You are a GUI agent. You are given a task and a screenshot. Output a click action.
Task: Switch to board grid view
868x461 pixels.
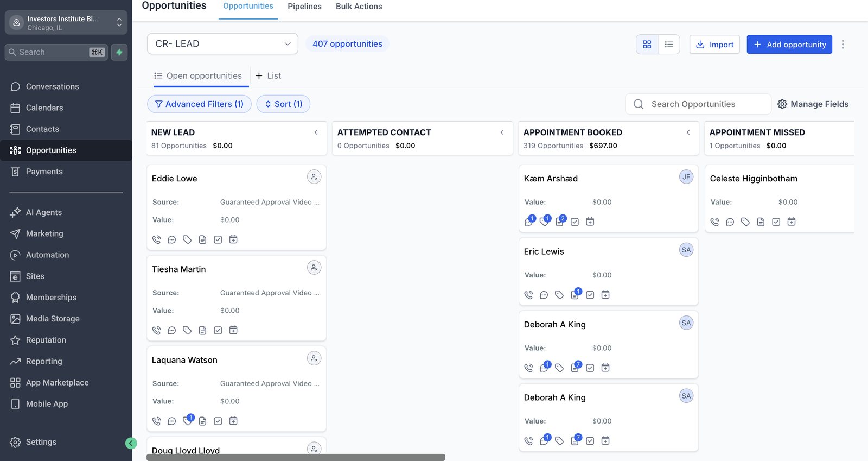point(647,45)
